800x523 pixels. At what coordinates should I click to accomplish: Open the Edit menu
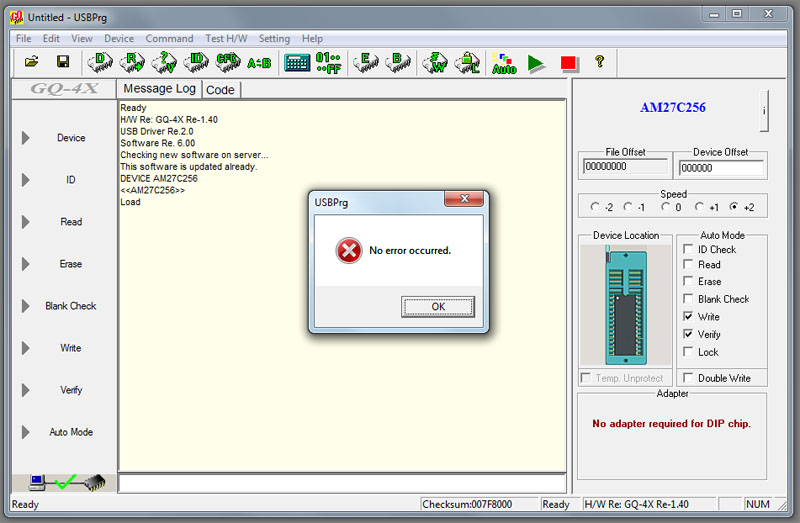coord(51,39)
